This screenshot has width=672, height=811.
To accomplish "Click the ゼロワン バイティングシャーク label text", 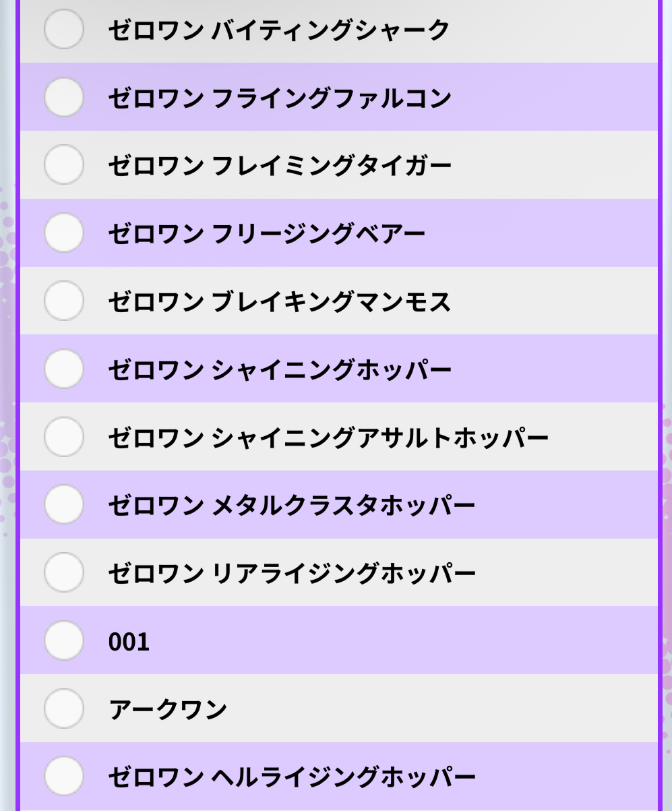I will [x=279, y=30].
